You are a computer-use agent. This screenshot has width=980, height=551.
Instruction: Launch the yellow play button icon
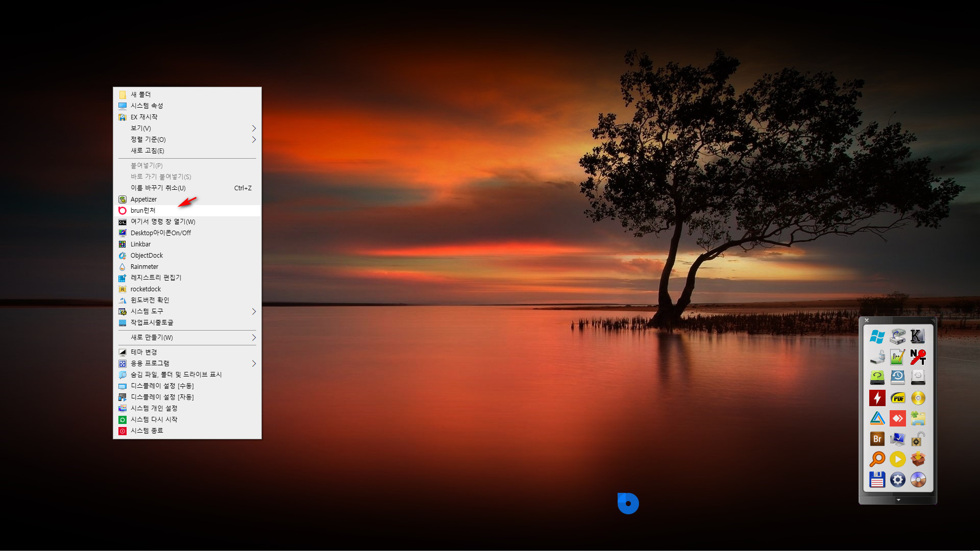coord(897,459)
